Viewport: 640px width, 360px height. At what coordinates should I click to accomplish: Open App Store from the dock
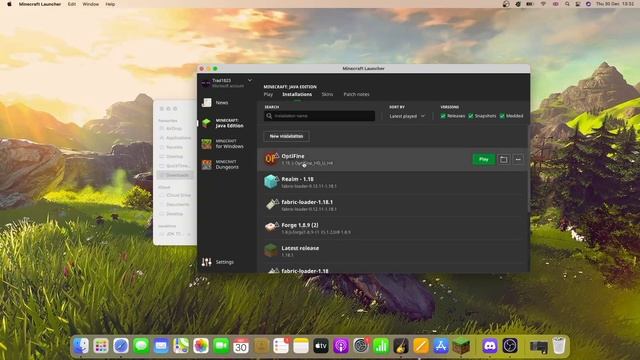tap(441, 346)
